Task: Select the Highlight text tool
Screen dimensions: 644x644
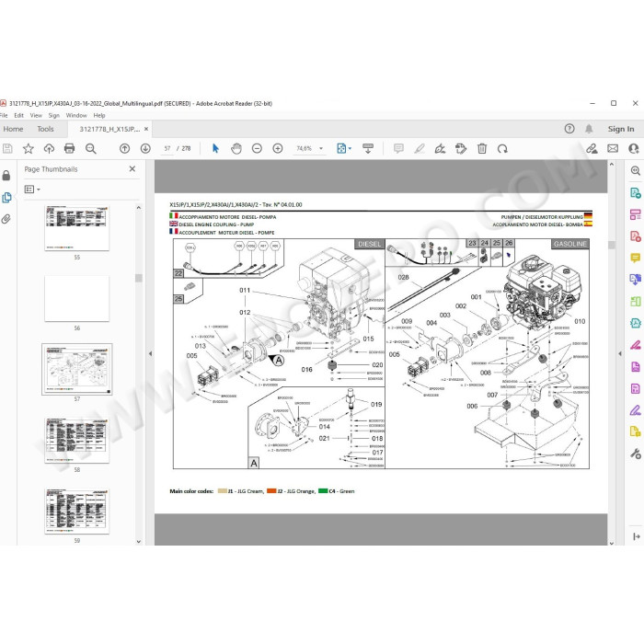Action: pyautogui.click(x=420, y=148)
